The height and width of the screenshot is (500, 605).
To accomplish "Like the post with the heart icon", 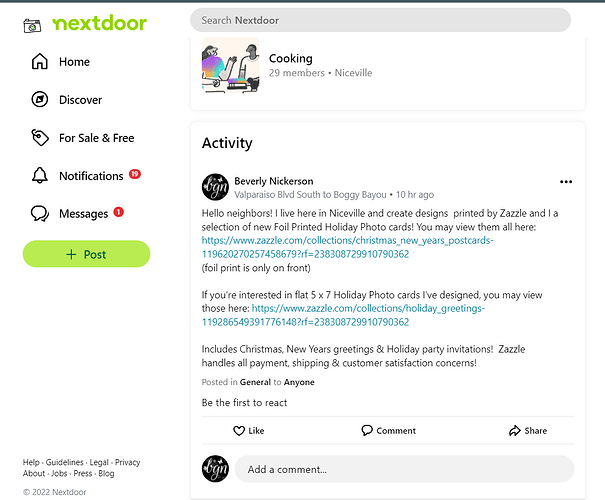I will pos(239,431).
